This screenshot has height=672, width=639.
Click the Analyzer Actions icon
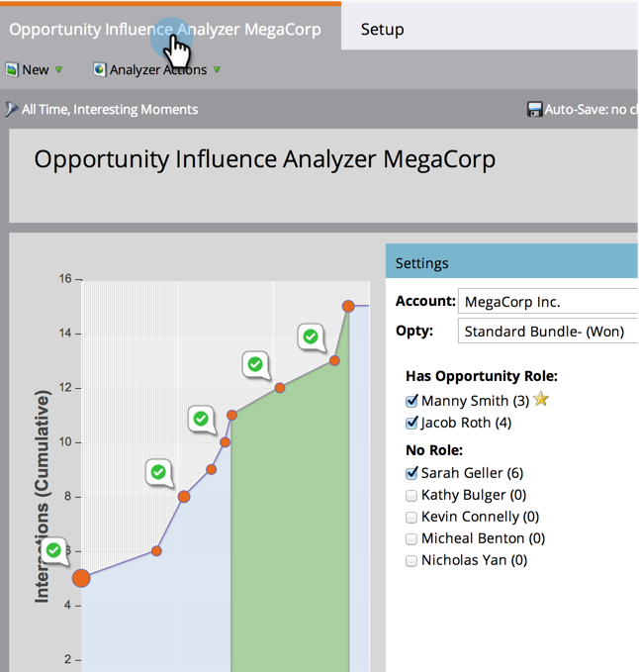pos(99,70)
